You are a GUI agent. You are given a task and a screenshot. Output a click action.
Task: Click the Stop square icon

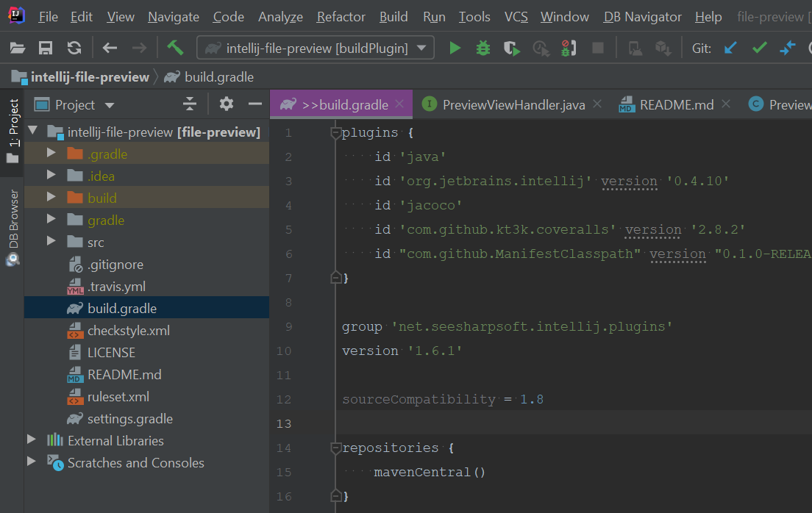click(598, 49)
